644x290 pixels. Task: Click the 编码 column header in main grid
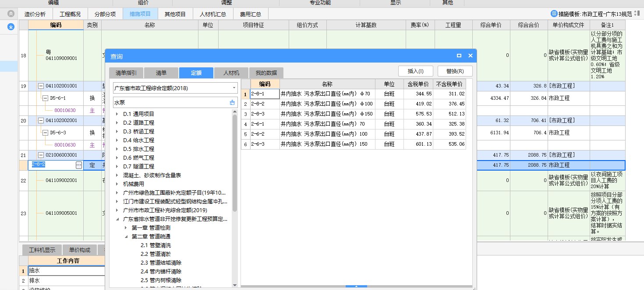[56, 25]
